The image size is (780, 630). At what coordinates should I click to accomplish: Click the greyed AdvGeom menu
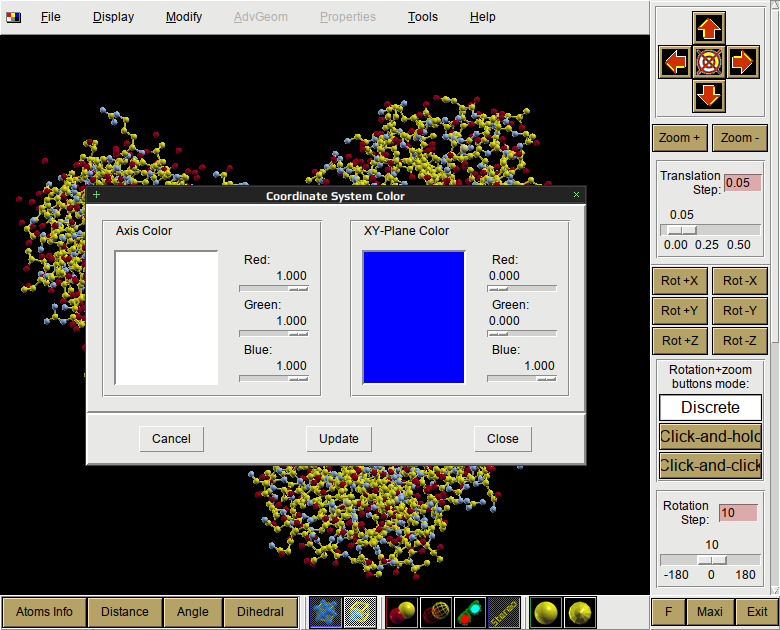click(261, 17)
